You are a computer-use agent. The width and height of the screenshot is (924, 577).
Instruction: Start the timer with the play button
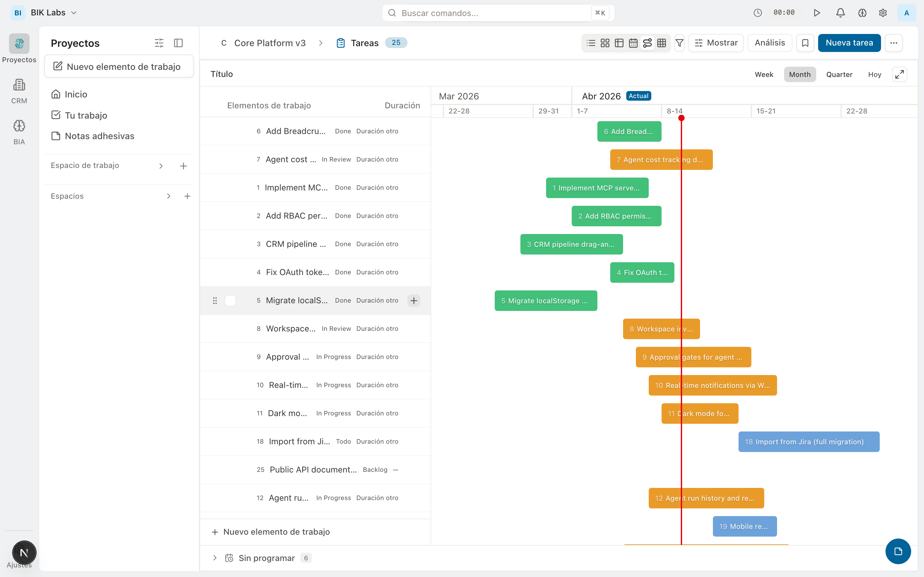click(817, 13)
